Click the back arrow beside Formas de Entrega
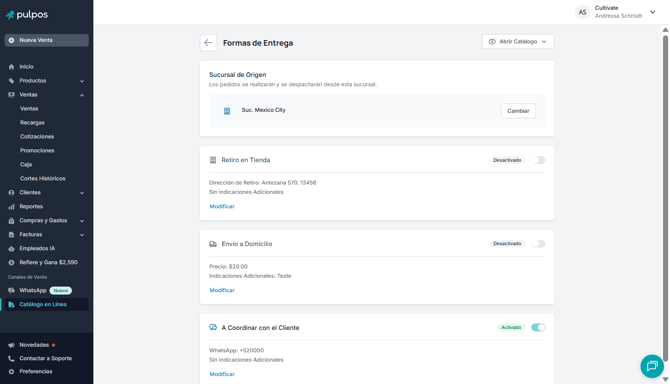Screen dimensions: 670x384 point(208,43)
